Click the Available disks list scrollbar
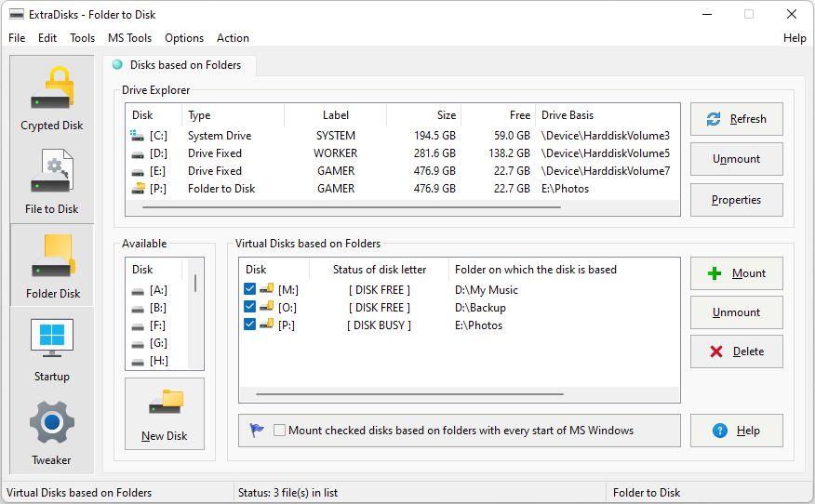This screenshot has width=815, height=504. (x=195, y=284)
